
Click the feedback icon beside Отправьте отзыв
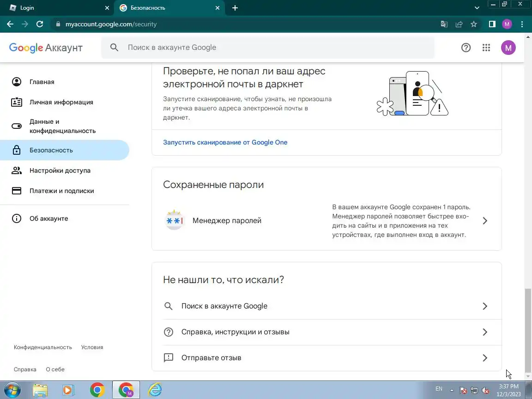click(168, 357)
